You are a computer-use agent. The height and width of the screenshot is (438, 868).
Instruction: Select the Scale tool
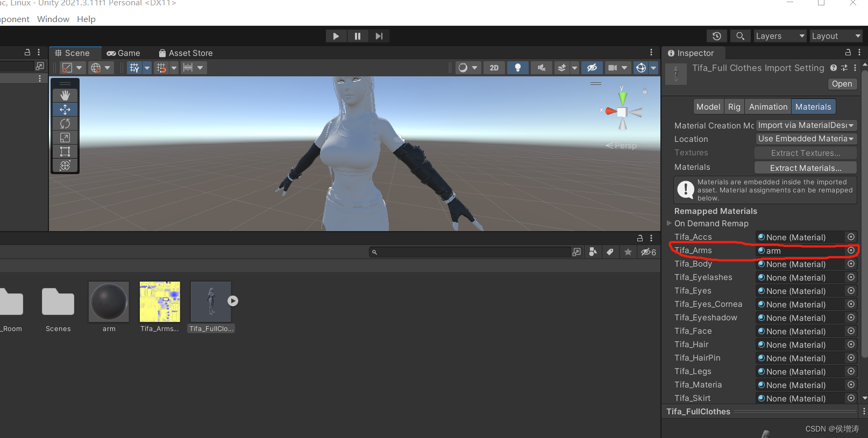pos(65,138)
